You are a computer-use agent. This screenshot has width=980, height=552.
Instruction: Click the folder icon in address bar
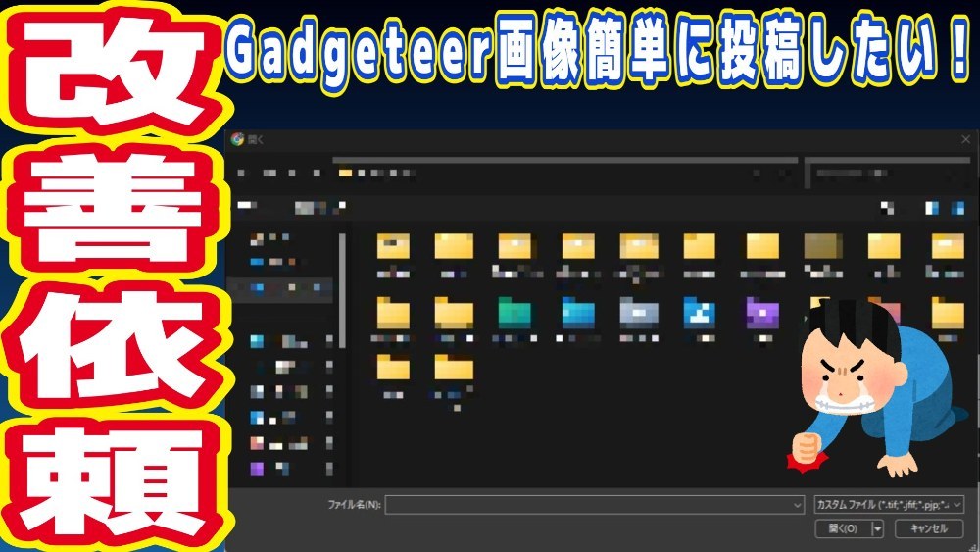[345, 173]
